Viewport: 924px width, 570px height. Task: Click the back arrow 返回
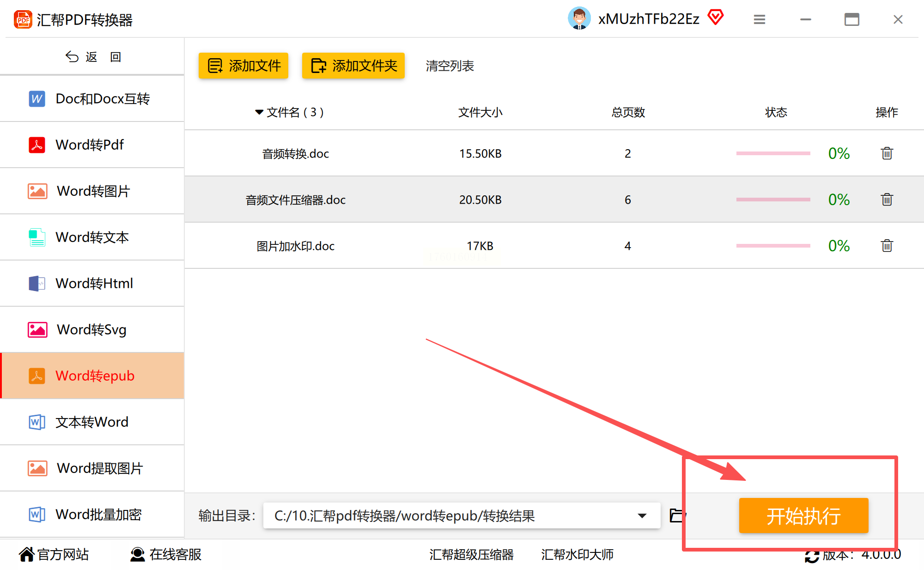click(x=92, y=57)
